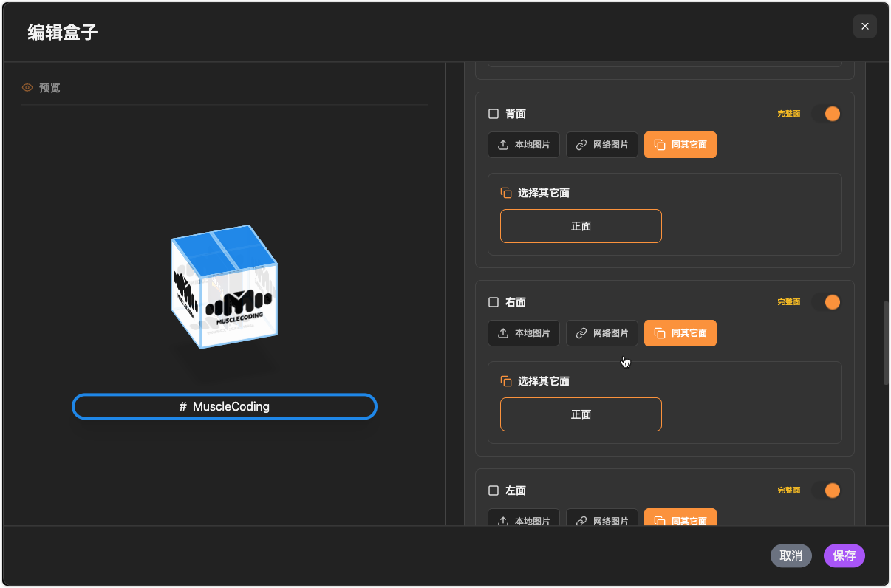Choose 本地图片 for 背面
The height and width of the screenshot is (588, 891).
coord(524,145)
